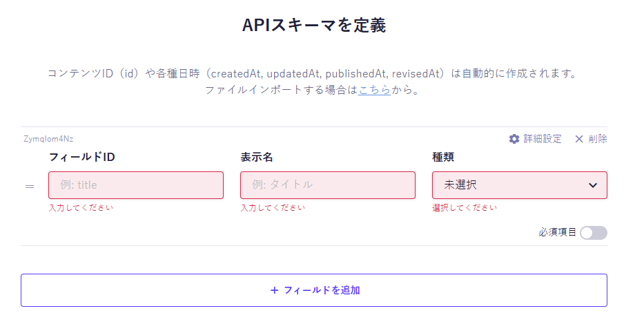Click the 選択してください error under 種類
Screen dimensions: 644x331
(x=464, y=208)
